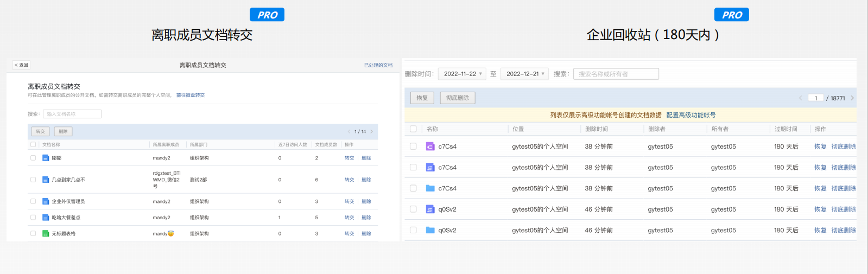The image size is (868, 274).
Task: Go to previous page in transfer list
Action: click(x=349, y=131)
